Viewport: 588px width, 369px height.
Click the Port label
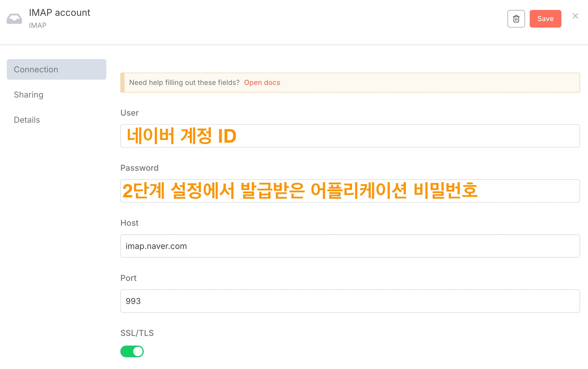click(x=128, y=278)
